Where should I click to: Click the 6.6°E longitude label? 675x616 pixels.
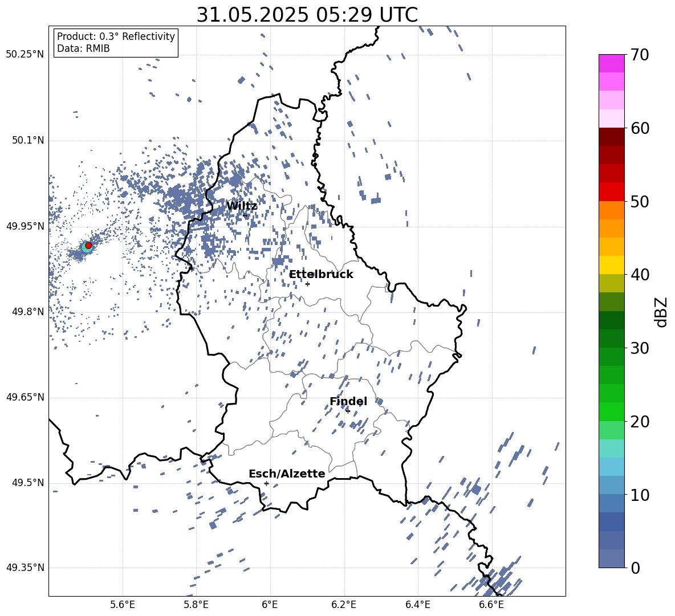point(491,605)
